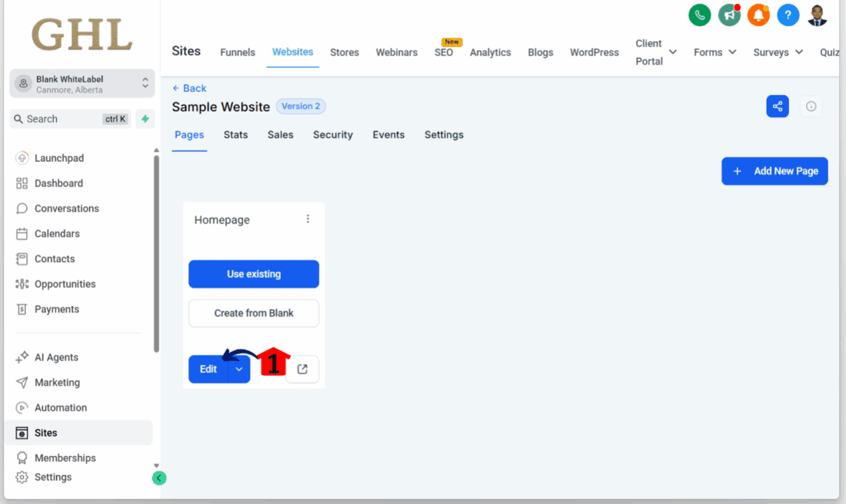Open Calendars in the sidebar
Image resolution: width=846 pixels, height=504 pixels.
point(57,234)
